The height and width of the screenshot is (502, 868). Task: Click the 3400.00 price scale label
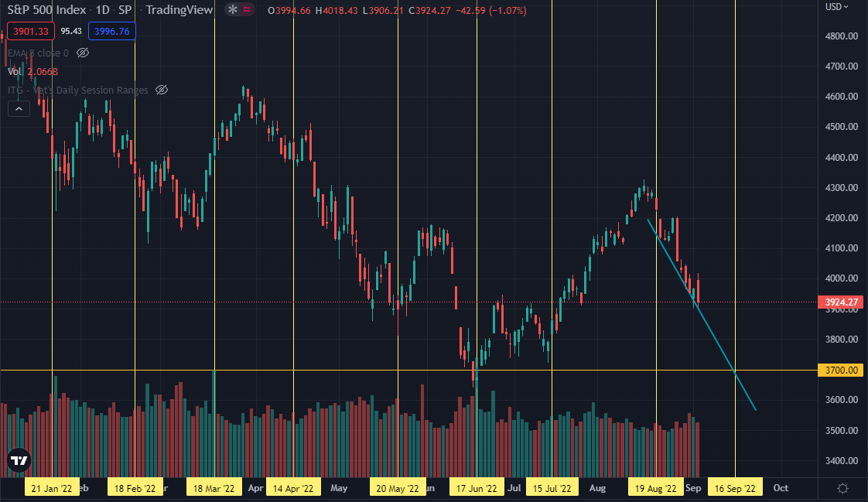pos(842,460)
